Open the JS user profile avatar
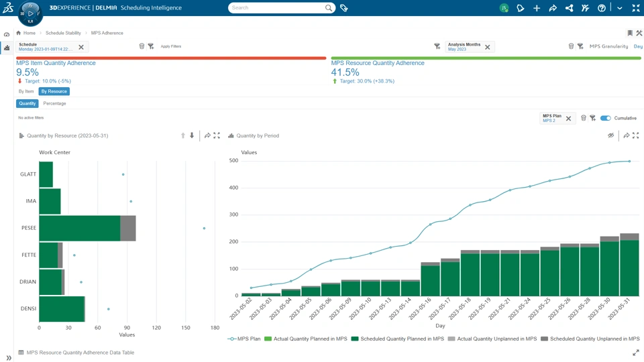The image size is (644, 362). click(504, 8)
